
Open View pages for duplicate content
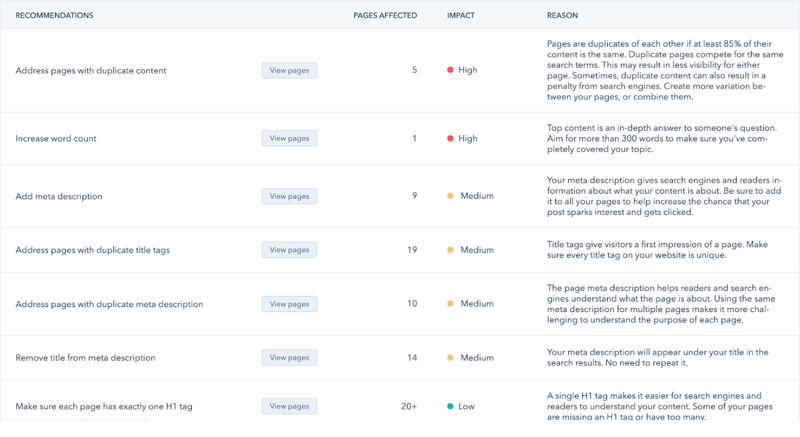289,70
